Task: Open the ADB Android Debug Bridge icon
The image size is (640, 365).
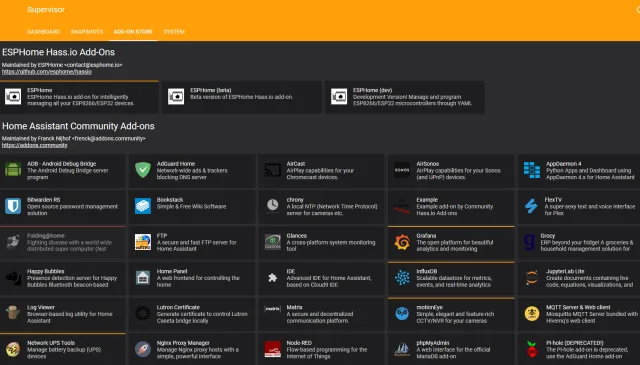Action: point(13,170)
